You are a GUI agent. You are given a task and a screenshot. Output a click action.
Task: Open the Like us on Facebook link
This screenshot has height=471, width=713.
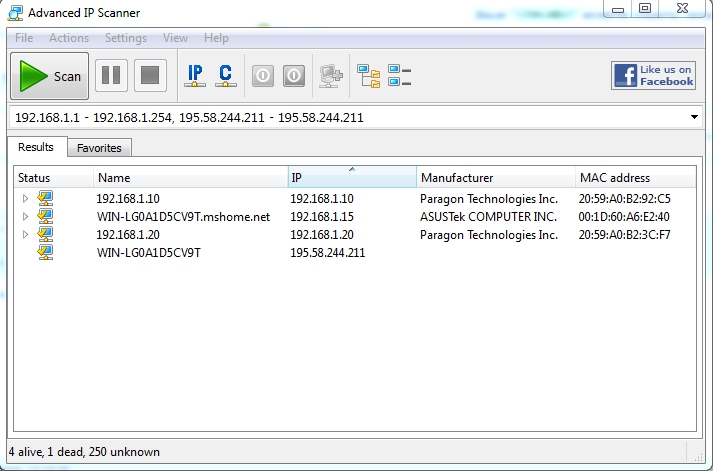[653, 75]
